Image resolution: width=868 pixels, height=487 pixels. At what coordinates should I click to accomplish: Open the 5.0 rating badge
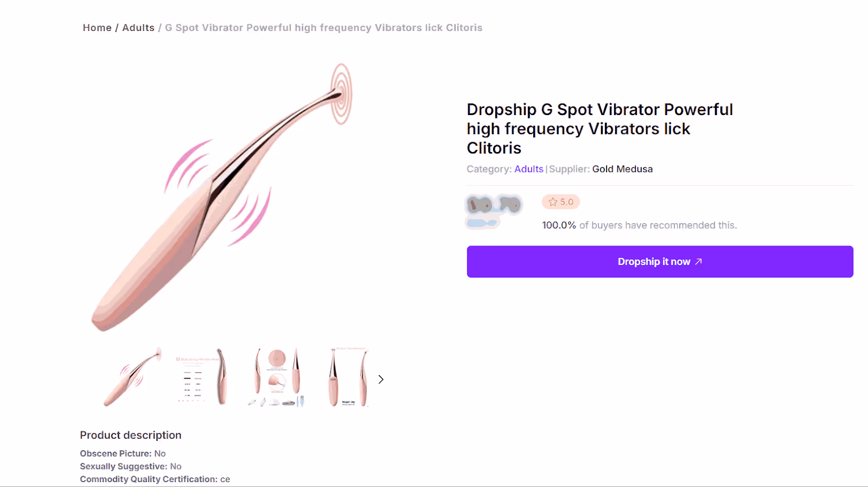click(560, 201)
